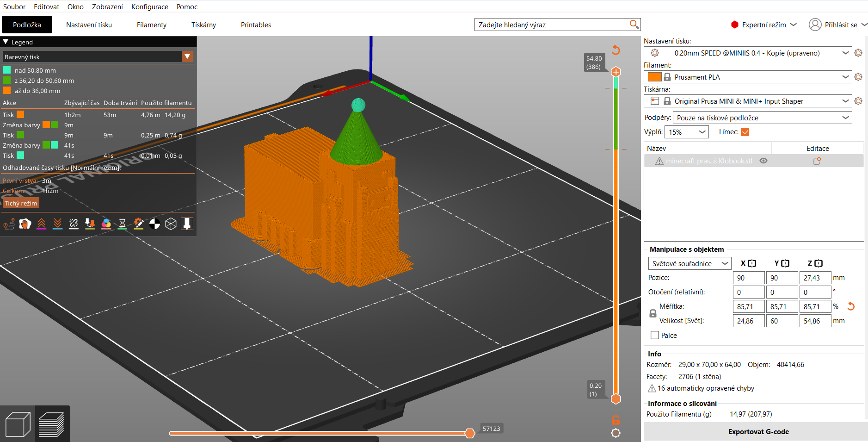868x442 pixels.
Task: Open filament settings gear beside Prusament PLA
Action: [858, 77]
